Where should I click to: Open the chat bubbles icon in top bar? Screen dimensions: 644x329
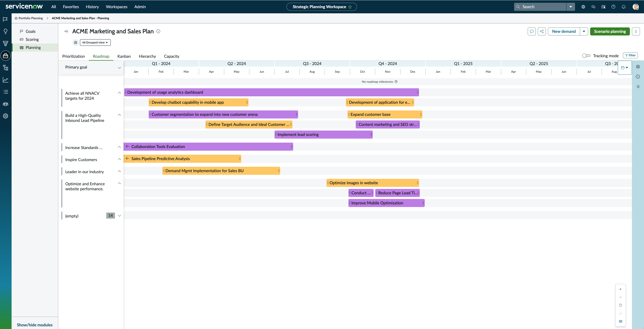593,7
